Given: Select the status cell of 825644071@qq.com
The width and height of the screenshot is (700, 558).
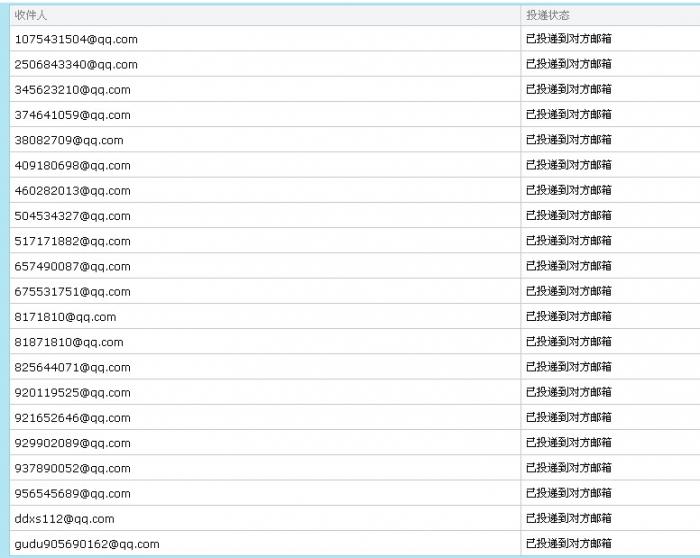Looking at the screenshot, I should 569,367.
